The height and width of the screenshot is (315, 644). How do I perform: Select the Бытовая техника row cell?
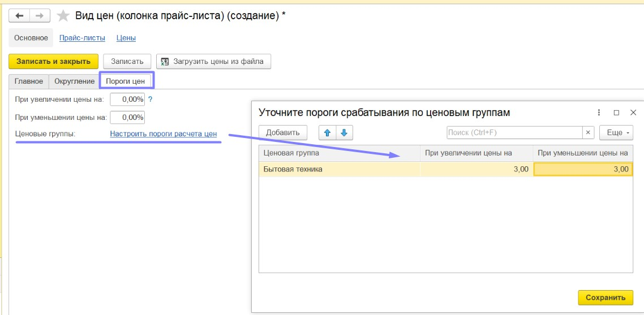coord(339,169)
